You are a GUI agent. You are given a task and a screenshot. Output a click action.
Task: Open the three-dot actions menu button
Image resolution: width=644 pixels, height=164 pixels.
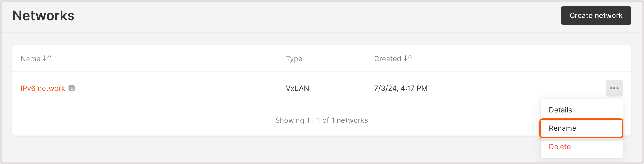[614, 88]
